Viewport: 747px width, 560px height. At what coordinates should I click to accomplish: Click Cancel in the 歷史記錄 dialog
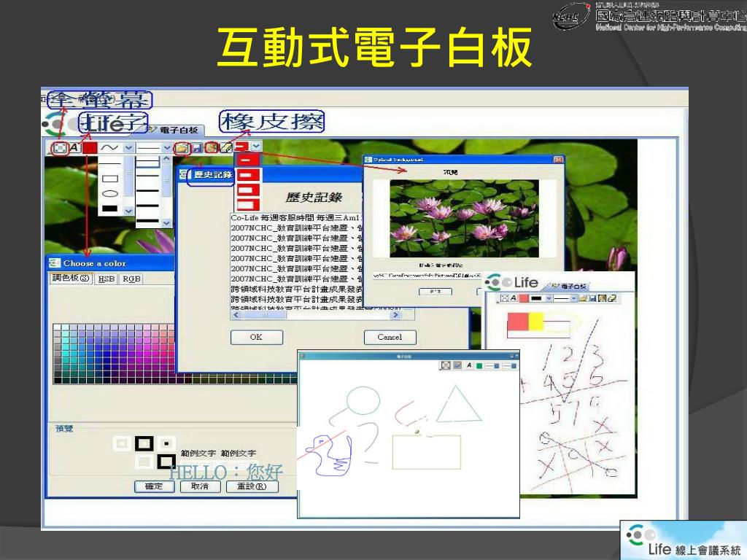(390, 337)
